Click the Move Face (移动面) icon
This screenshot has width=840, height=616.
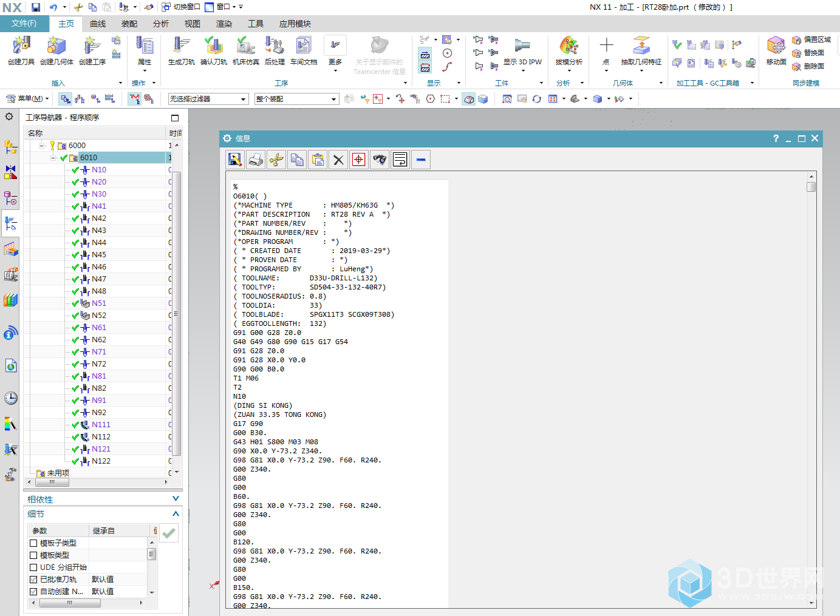coord(776,46)
